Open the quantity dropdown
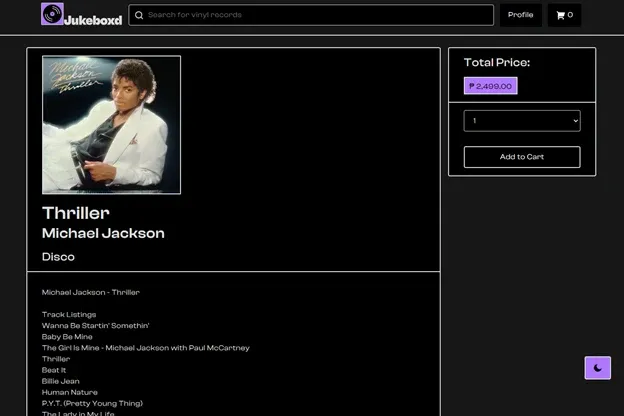The image size is (624, 416). pos(522,121)
